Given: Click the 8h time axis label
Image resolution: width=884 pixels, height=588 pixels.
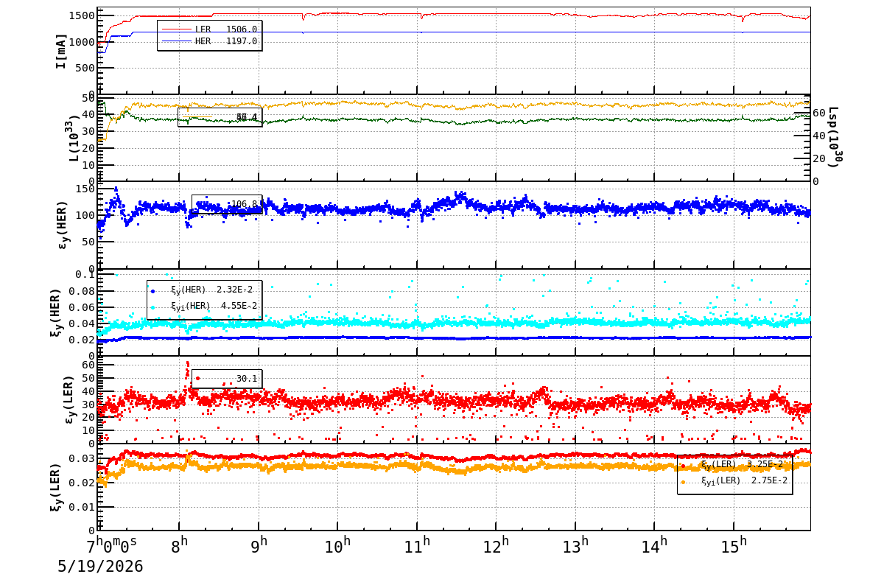Looking at the screenshot, I should pyautogui.click(x=179, y=546).
